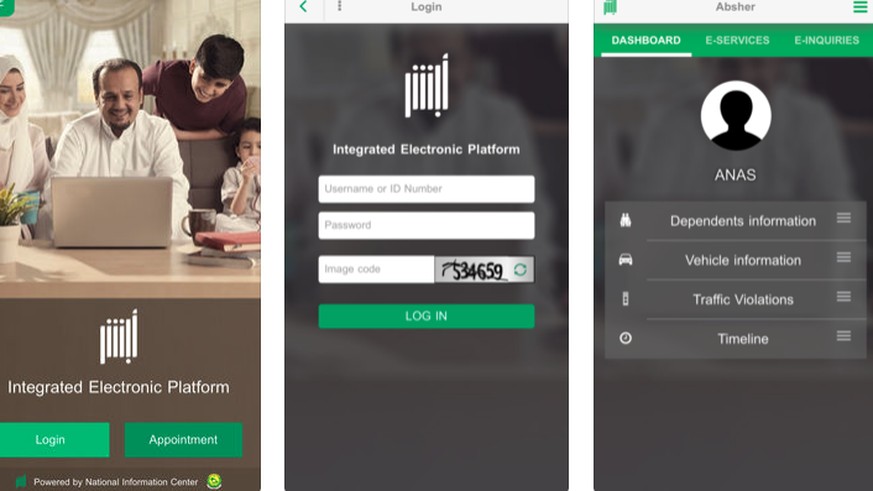The image size is (873, 491).
Task: Click the Vehicle information car icon
Action: [625, 259]
